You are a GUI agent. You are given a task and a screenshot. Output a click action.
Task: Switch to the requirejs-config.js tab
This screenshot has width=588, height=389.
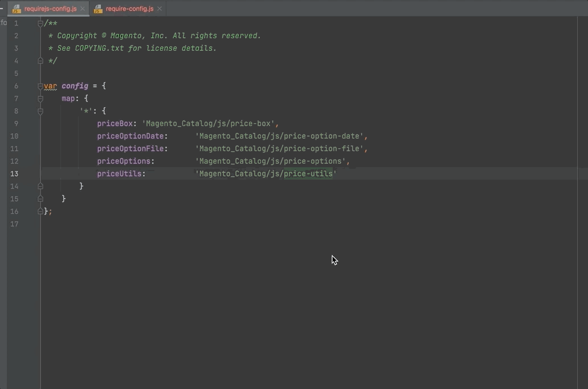50,9
